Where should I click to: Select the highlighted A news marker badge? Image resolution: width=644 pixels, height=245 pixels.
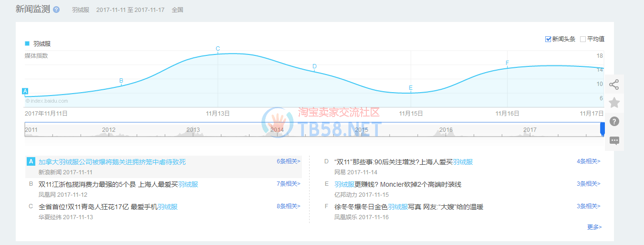pyautogui.click(x=25, y=91)
